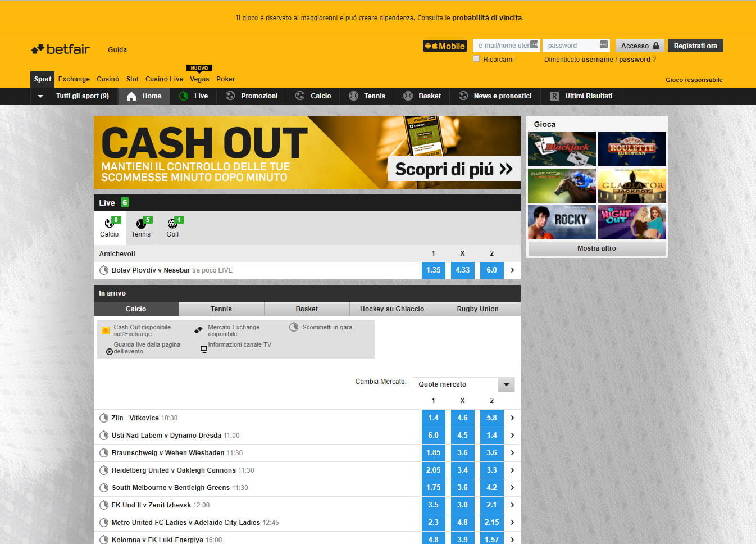Click clock icon beside Heidelberg United match
The image size is (756, 544).
[x=104, y=470]
